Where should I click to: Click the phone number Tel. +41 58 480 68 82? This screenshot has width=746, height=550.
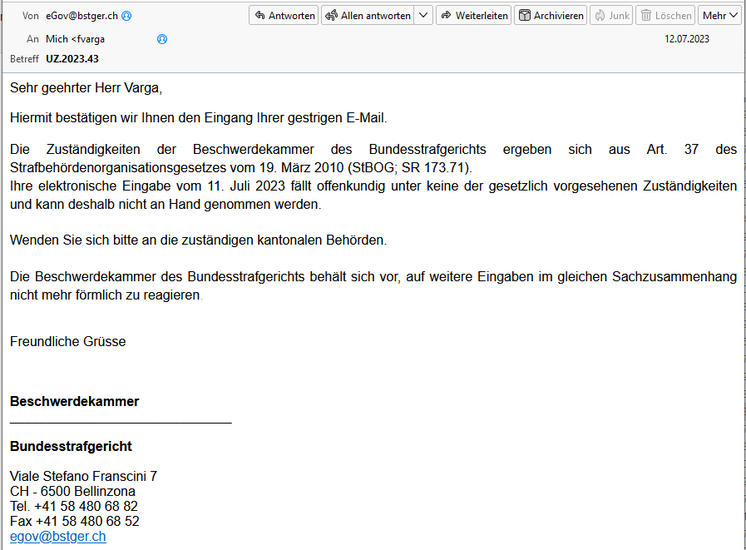coord(74,506)
